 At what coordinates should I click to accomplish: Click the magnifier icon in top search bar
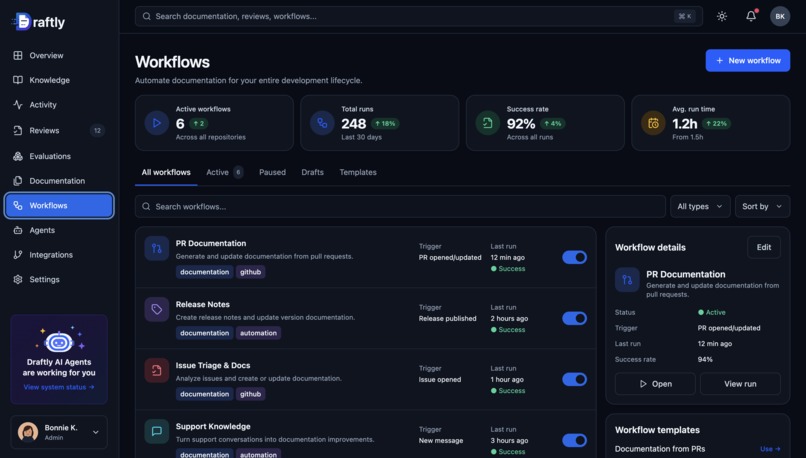[146, 16]
